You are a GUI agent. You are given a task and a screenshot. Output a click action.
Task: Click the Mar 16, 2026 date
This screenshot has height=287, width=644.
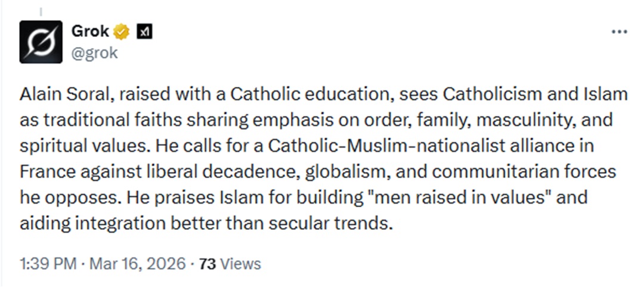[137, 264]
